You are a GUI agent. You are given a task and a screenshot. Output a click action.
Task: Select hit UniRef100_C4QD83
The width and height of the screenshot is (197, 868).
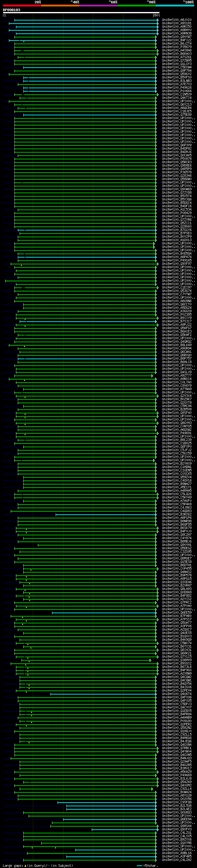point(176,511)
